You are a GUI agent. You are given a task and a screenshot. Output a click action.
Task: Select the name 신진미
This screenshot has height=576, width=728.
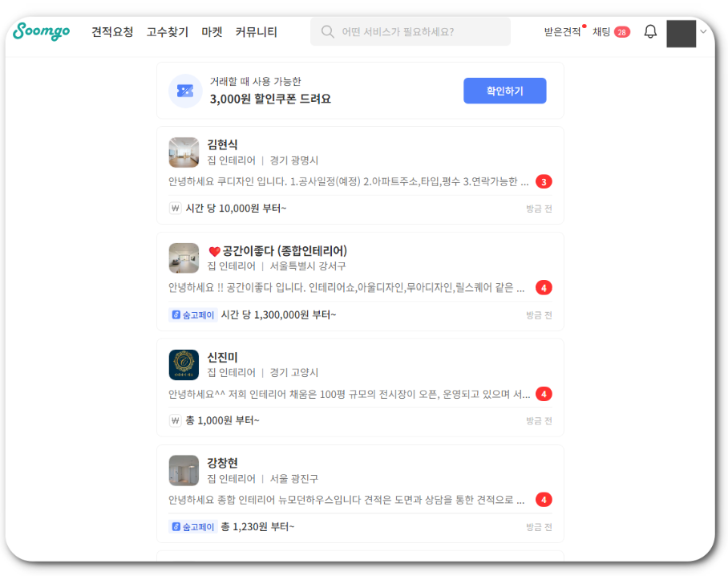[x=222, y=357]
